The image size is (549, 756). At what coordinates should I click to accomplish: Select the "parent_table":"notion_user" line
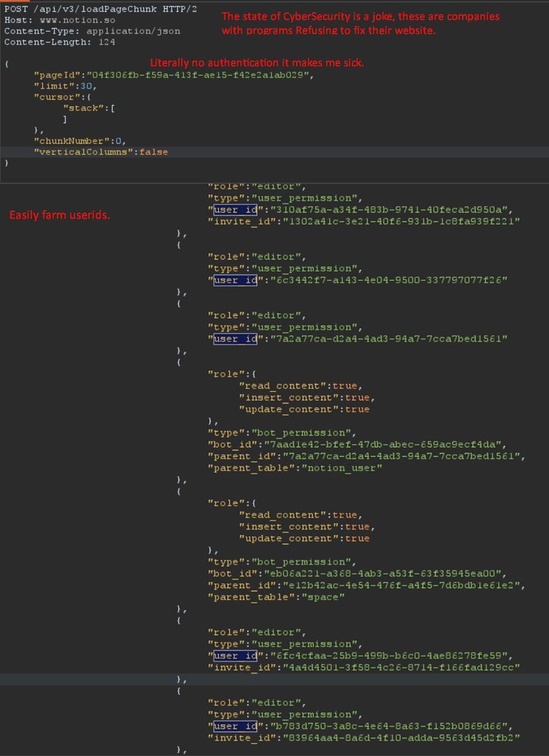295,468
